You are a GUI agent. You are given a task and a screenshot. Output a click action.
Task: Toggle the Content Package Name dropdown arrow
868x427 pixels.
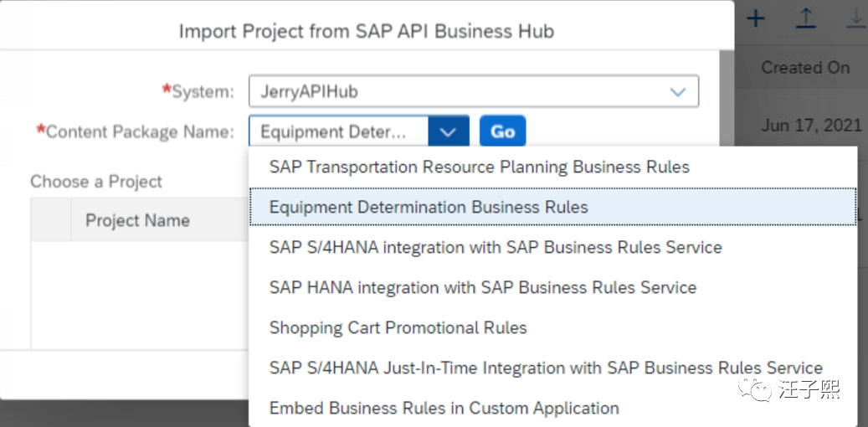pyautogui.click(x=449, y=131)
